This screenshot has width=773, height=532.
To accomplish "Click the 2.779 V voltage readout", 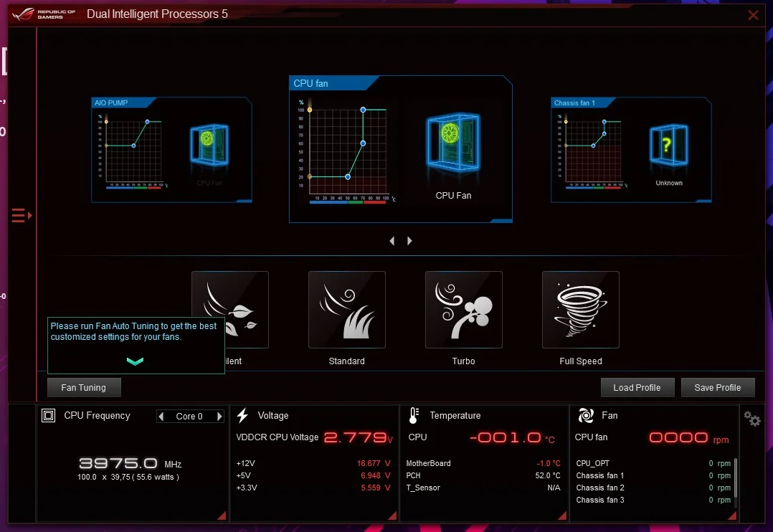I will [358, 438].
